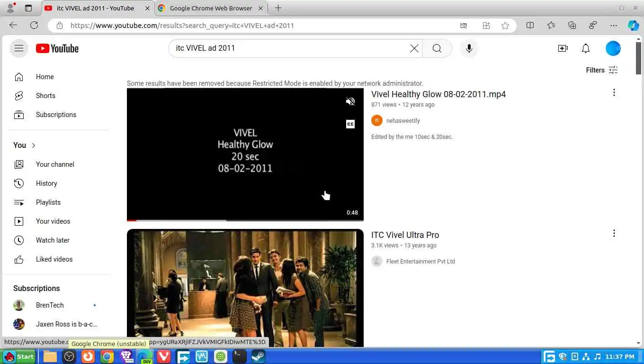Open options for the ITC Vivel Ultra Pro video
Image resolution: width=644 pixels, height=364 pixels.
[614, 233]
